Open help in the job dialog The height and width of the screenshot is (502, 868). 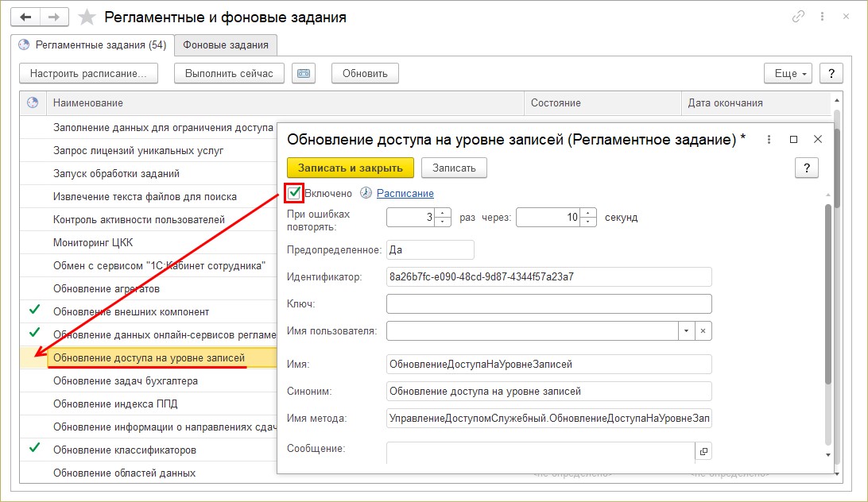tap(807, 168)
